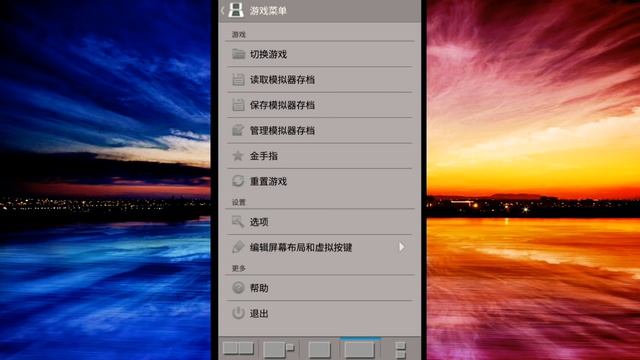This screenshot has height=360, width=640.
Task: Open the 金手指 cheats entry
Action: click(x=320, y=156)
